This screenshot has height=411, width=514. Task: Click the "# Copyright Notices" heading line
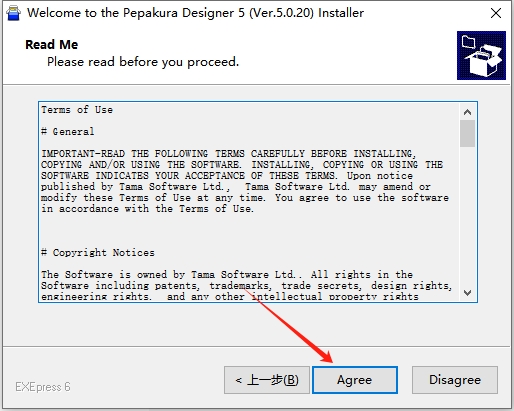pos(98,253)
